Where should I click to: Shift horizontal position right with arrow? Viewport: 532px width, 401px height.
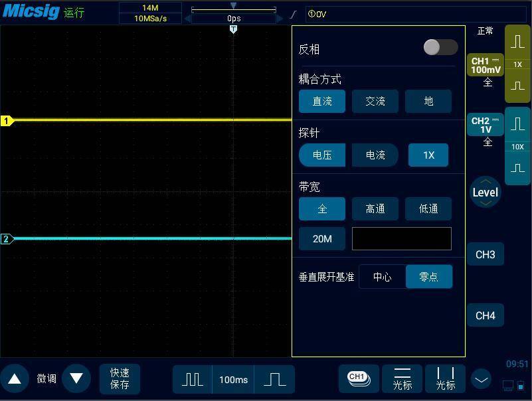280,19
